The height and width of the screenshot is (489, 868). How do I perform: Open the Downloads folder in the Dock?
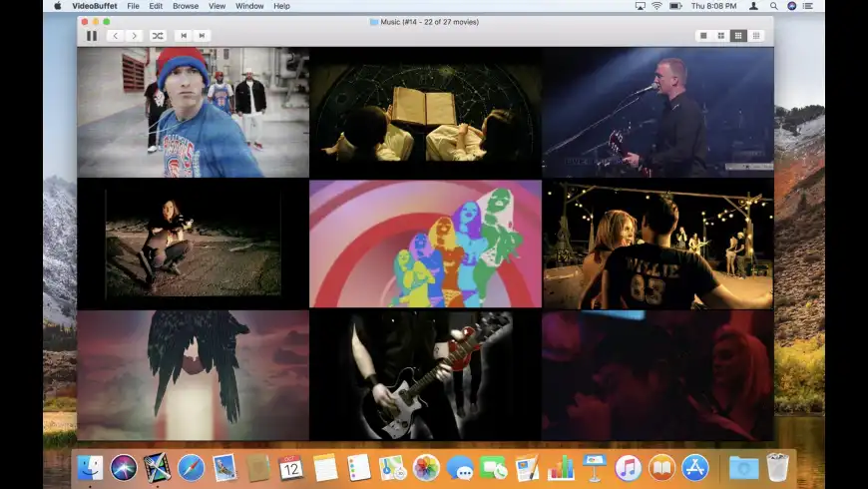(x=743, y=468)
